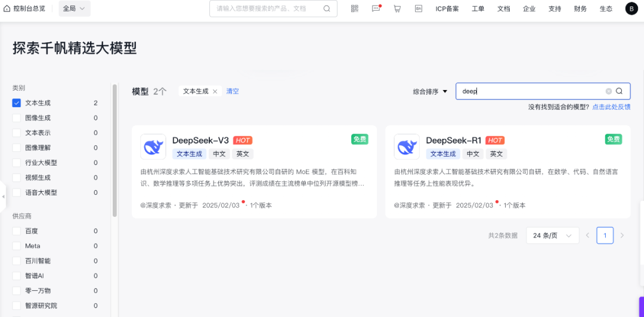The height and width of the screenshot is (317, 644).
Task: Select page number 1
Action: point(605,236)
